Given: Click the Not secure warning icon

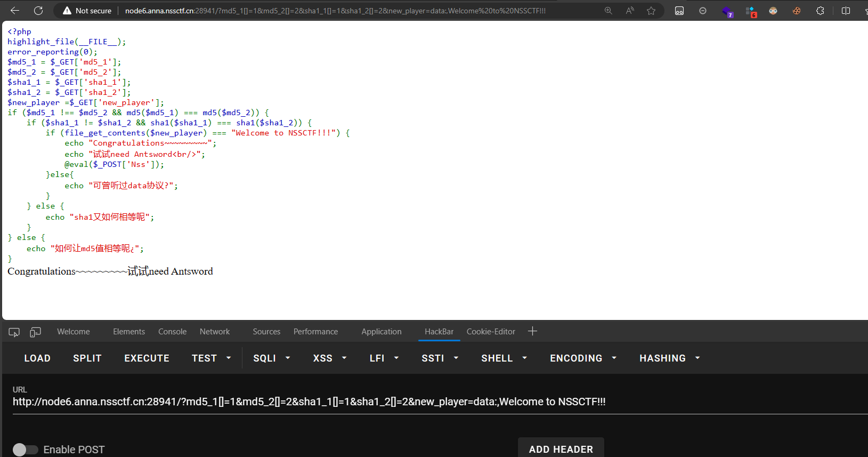Looking at the screenshot, I should coord(67,11).
